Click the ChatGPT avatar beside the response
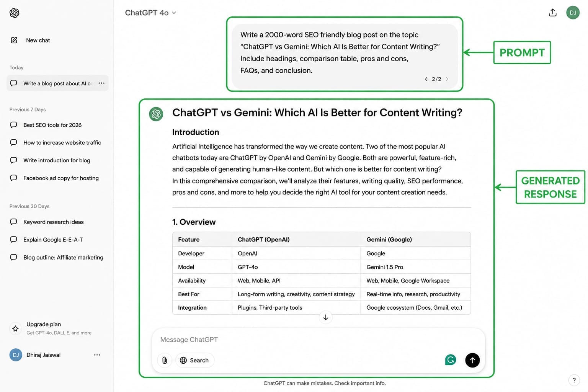This screenshot has width=588, height=392. tap(156, 114)
